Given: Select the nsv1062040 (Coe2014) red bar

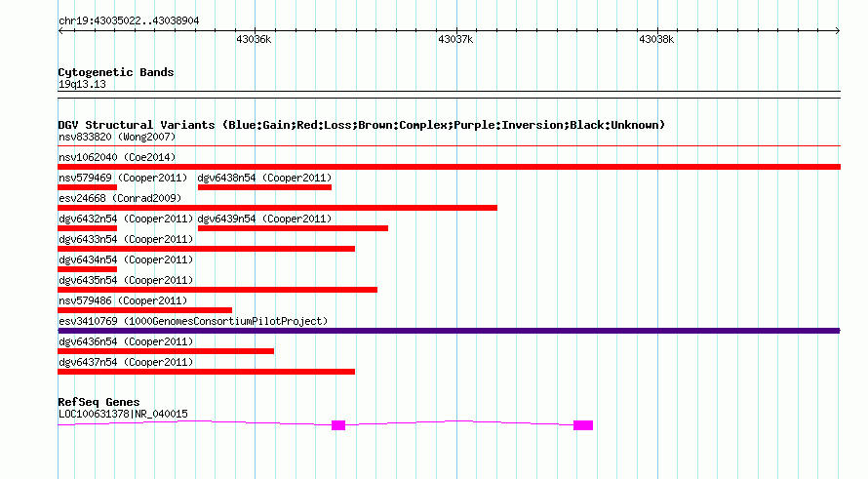Looking at the screenshot, I should pyautogui.click(x=449, y=167).
